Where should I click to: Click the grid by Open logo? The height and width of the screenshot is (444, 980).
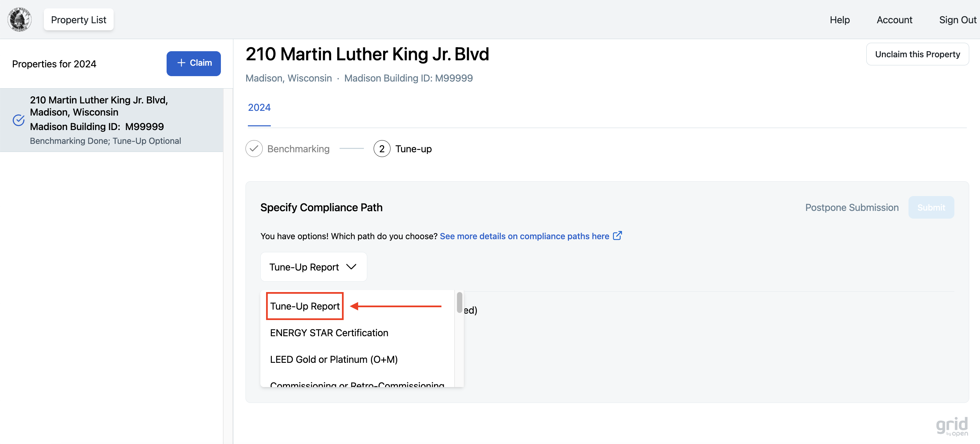(x=952, y=426)
